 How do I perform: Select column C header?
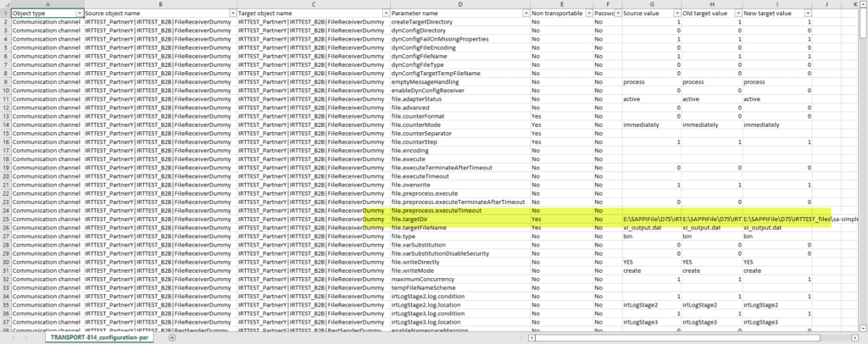point(314,4)
